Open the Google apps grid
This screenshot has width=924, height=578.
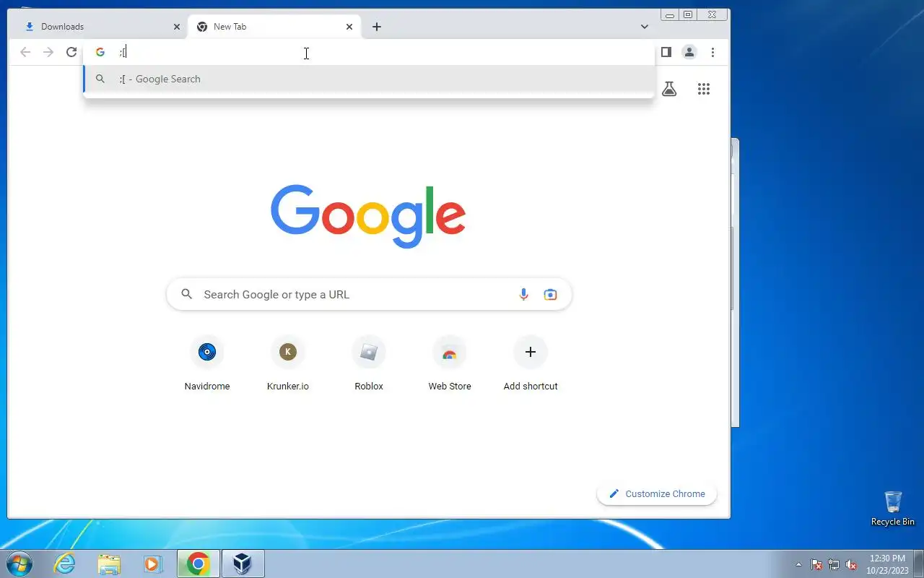pos(704,89)
